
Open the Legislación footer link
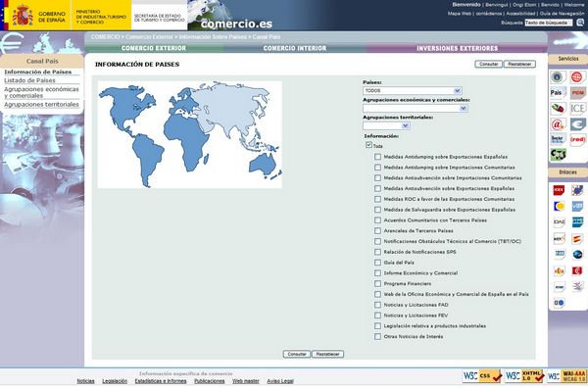click(115, 381)
